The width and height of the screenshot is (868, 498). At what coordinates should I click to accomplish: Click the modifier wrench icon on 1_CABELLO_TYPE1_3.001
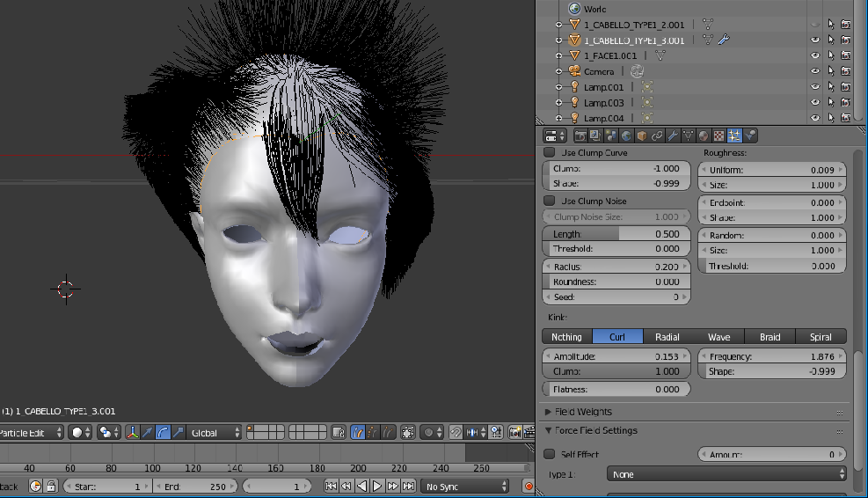point(724,40)
